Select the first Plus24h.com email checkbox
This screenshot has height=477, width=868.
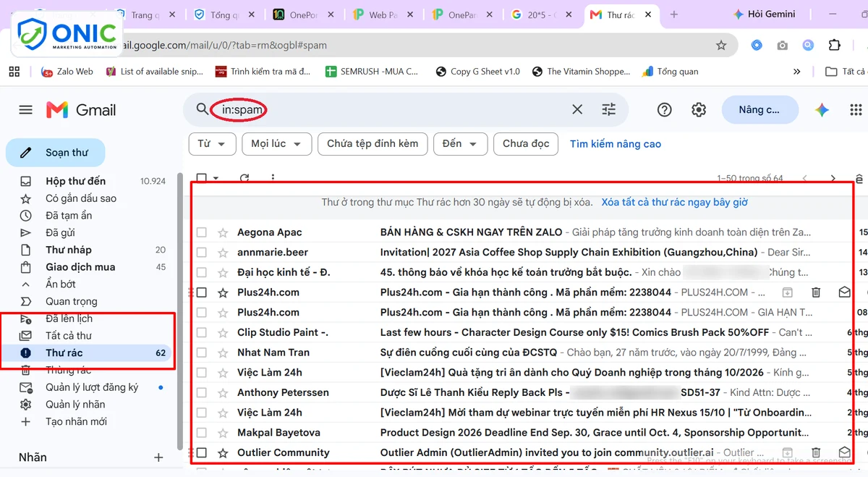202,292
